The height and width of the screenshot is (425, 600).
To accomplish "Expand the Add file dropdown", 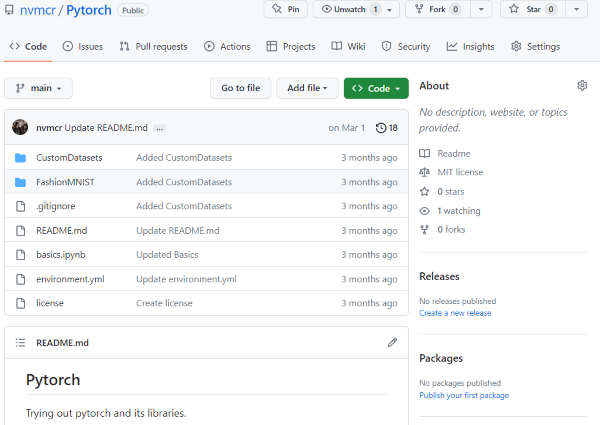I will coord(307,88).
